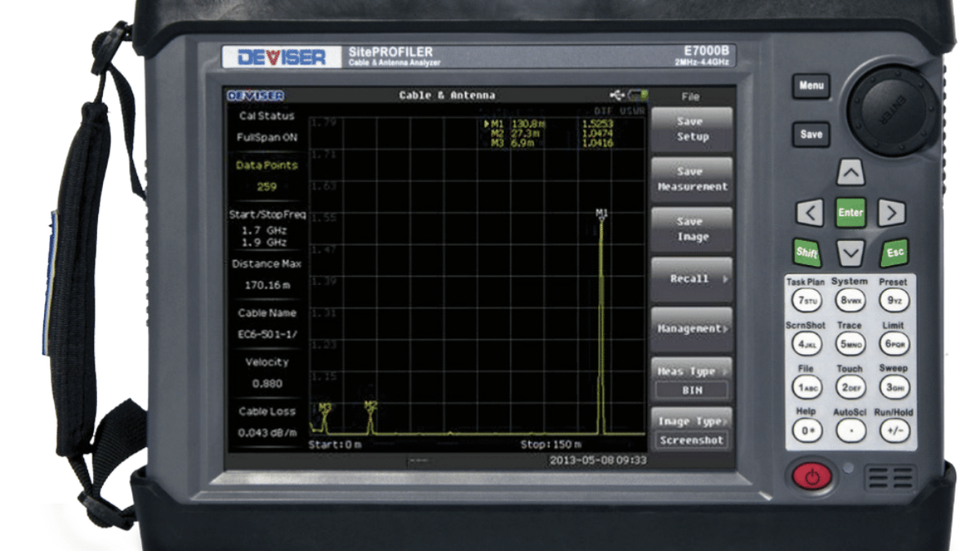The image size is (980, 551).
Task: Choose the Save Image soft key
Action: click(x=692, y=229)
